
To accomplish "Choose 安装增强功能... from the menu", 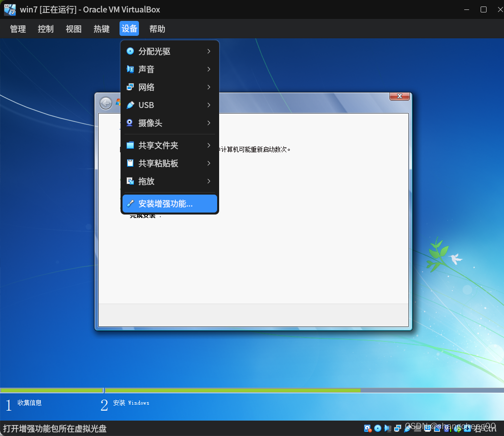I will tap(170, 204).
